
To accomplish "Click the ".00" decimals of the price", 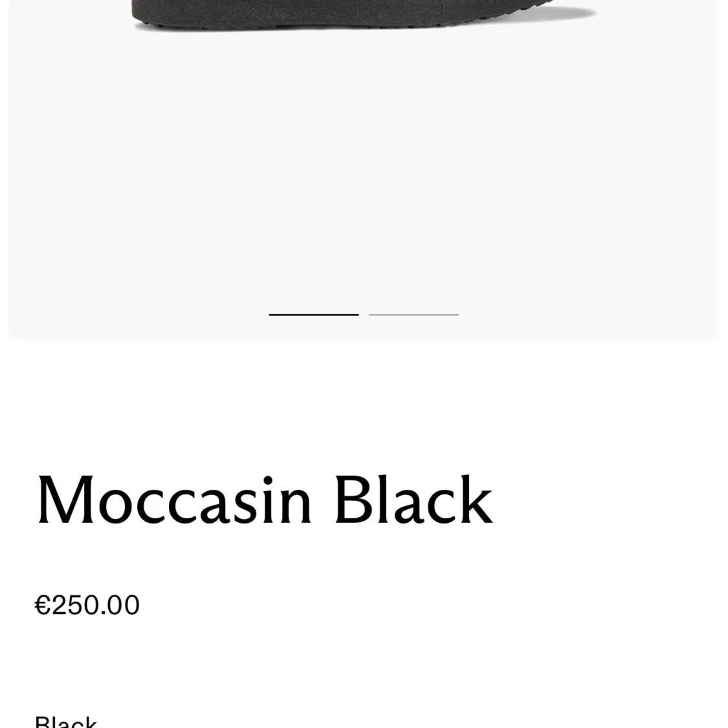I will [x=120, y=605].
